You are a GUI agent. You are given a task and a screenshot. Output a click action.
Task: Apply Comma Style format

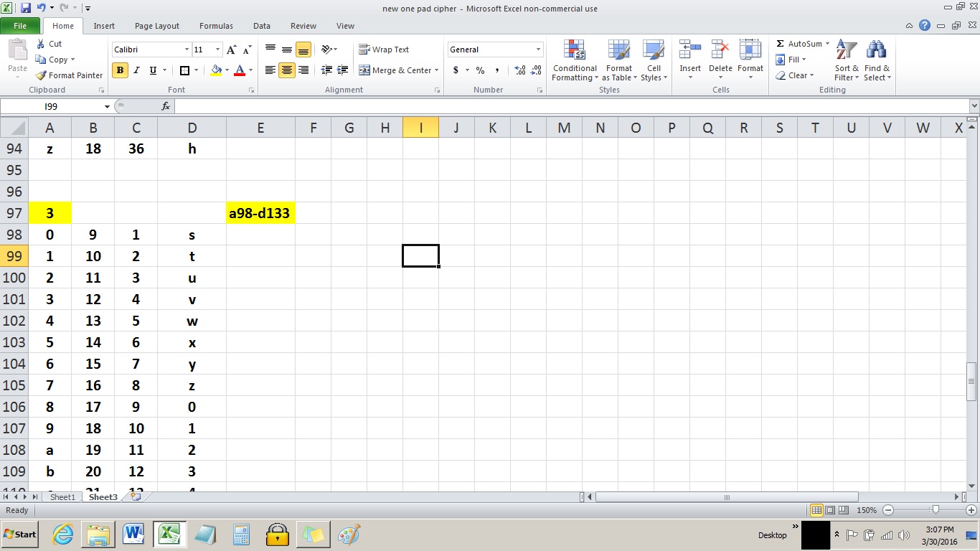click(497, 70)
